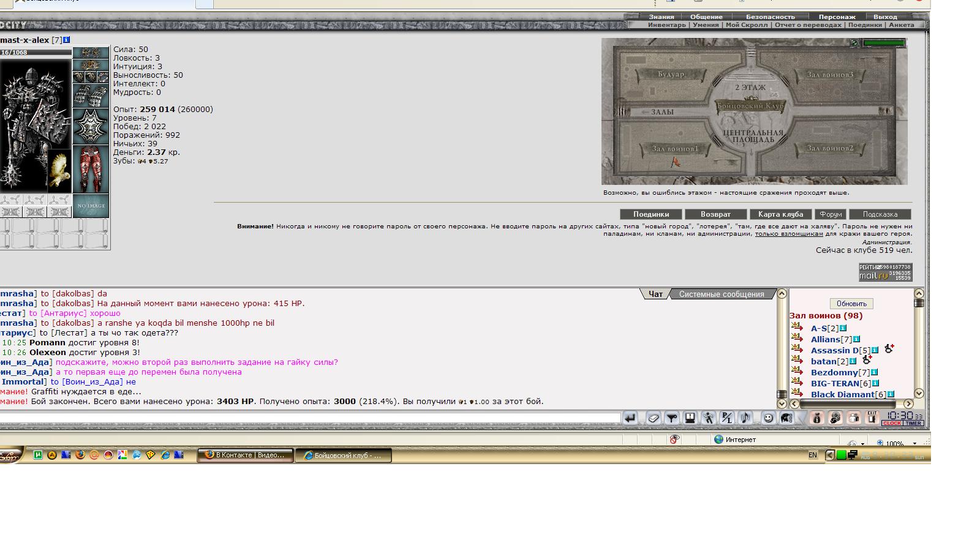The image size is (980, 551).
Task: Click the Подсказка button
Action: [880, 214]
